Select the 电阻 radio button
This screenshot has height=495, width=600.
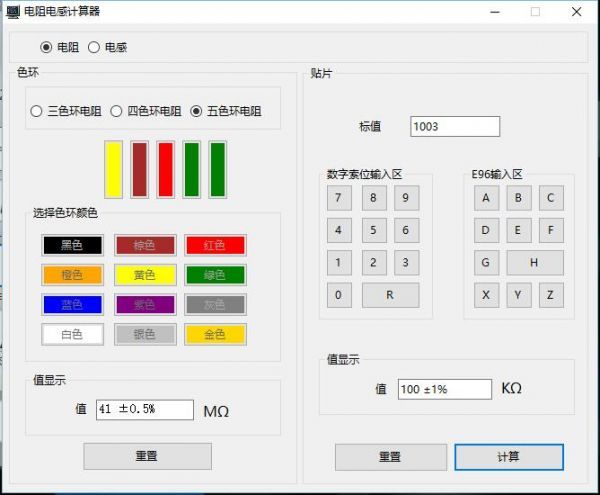[46, 47]
